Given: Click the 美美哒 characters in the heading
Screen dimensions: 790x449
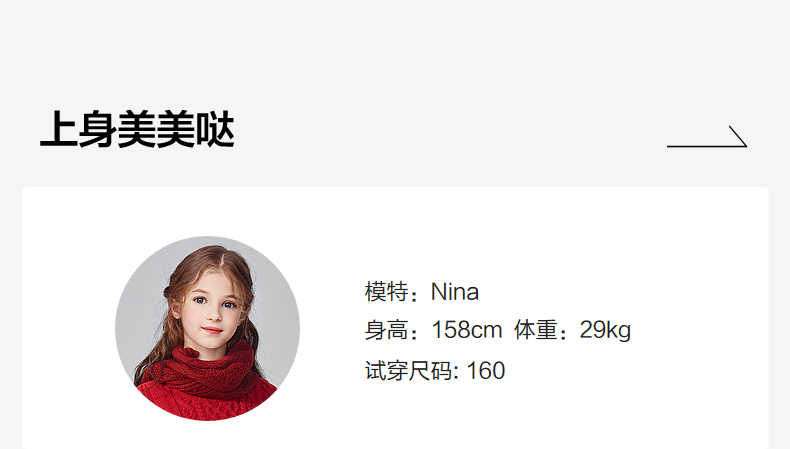Looking at the screenshot, I should point(176,130).
